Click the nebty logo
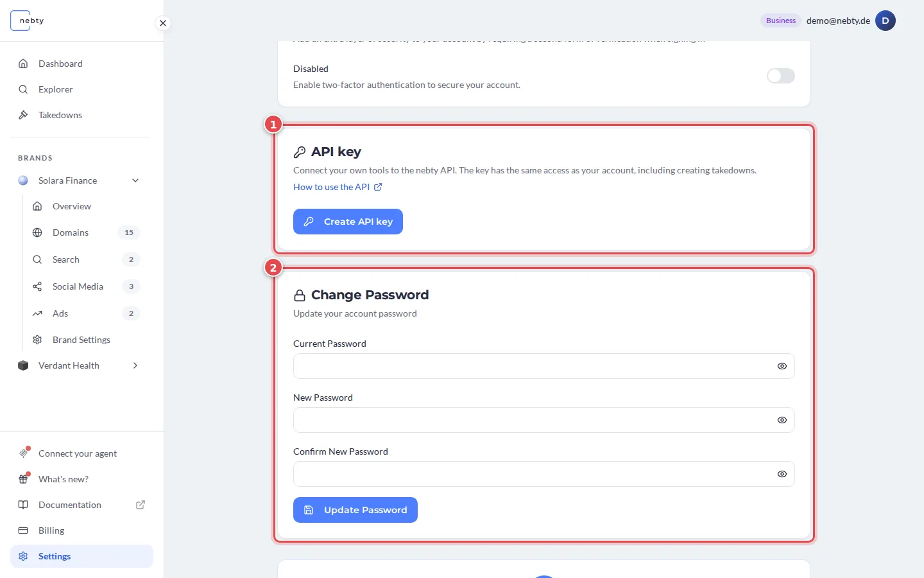924x578 pixels. click(x=28, y=21)
